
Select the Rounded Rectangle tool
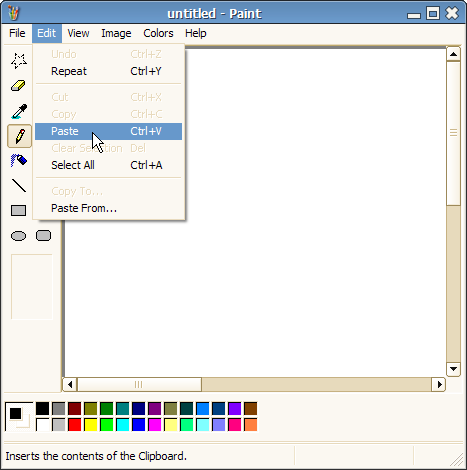pyautogui.click(x=44, y=236)
